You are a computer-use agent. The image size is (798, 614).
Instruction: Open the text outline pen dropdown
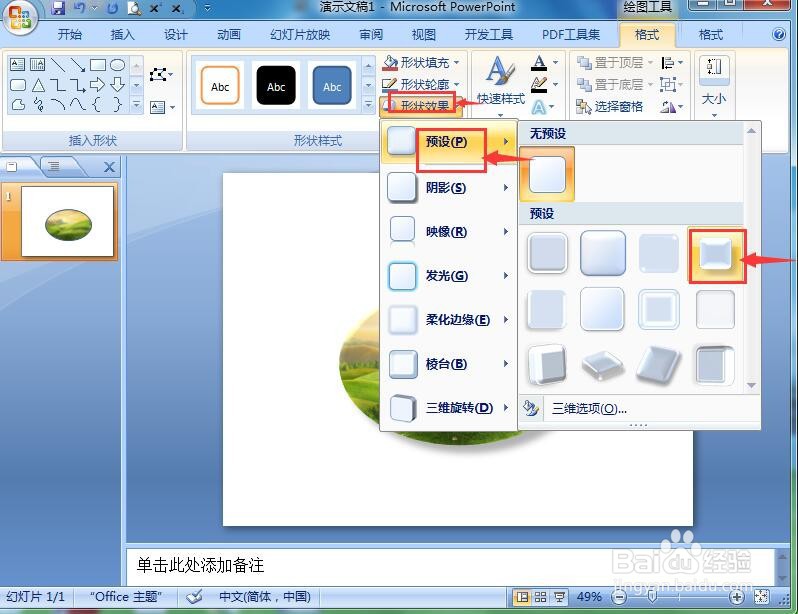click(x=545, y=84)
